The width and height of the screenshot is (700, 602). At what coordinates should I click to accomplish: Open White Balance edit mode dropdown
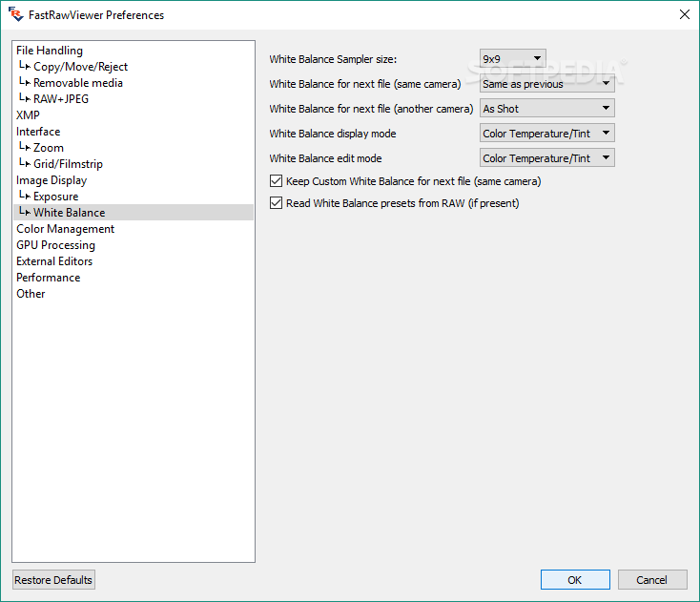click(546, 157)
